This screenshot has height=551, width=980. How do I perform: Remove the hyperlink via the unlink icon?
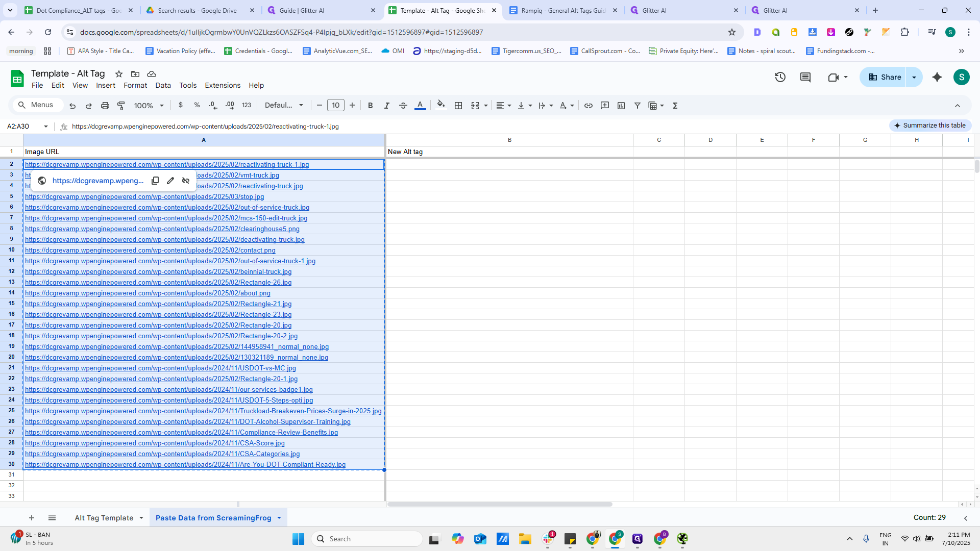point(186,181)
